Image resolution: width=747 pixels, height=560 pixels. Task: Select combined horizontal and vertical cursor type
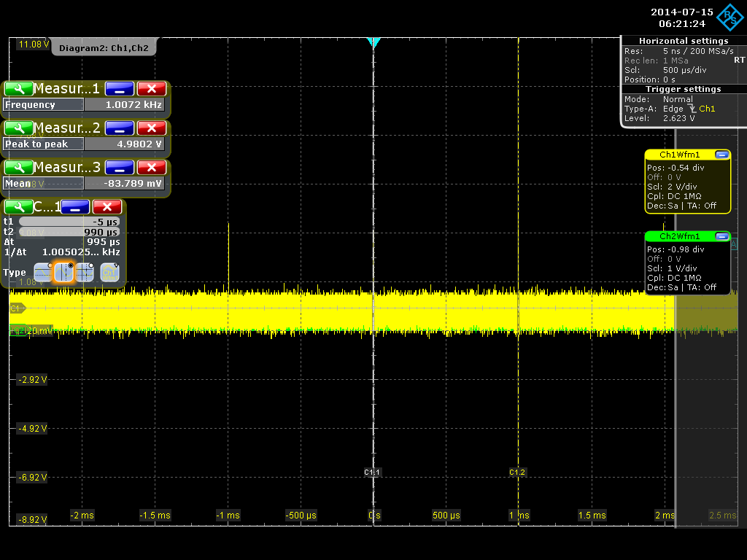(85, 272)
